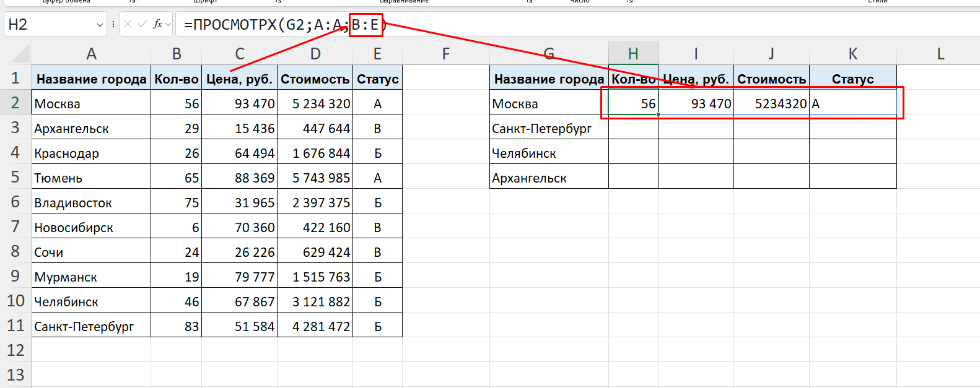980x388 pixels.
Task: Expand the chevron next to fx
Action: [168, 25]
